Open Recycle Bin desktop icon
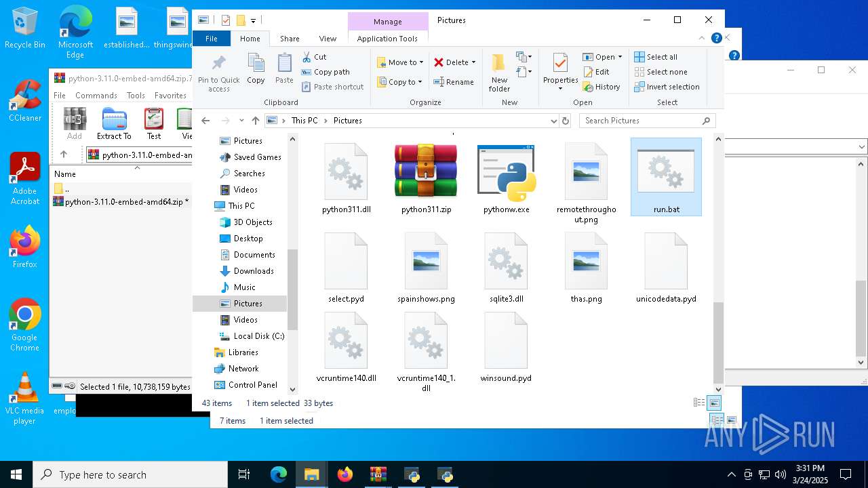 tap(25, 28)
